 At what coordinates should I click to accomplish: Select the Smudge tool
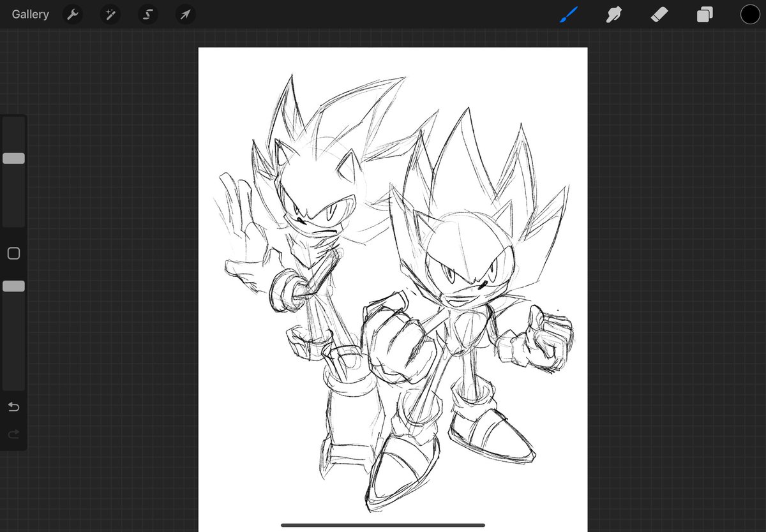click(x=613, y=14)
